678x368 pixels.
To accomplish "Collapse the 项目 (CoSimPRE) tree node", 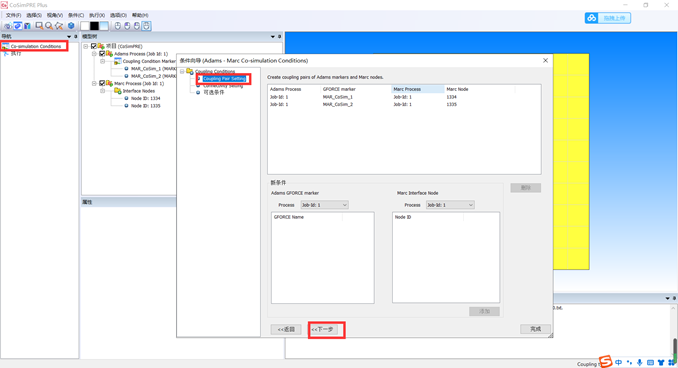I will (86, 46).
